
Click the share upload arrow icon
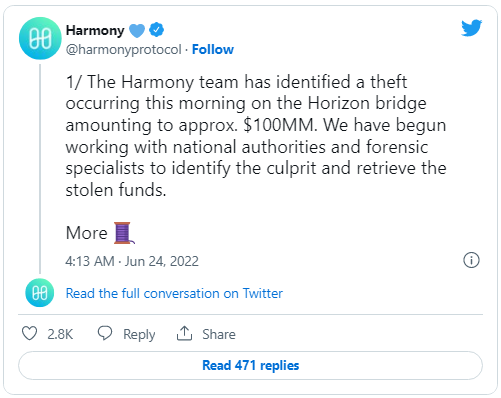click(x=184, y=333)
